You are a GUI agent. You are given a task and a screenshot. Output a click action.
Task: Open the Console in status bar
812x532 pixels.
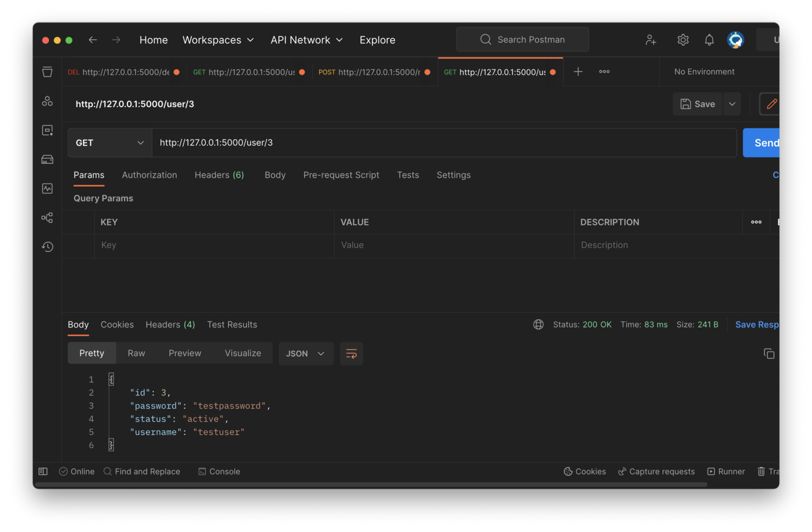point(219,471)
